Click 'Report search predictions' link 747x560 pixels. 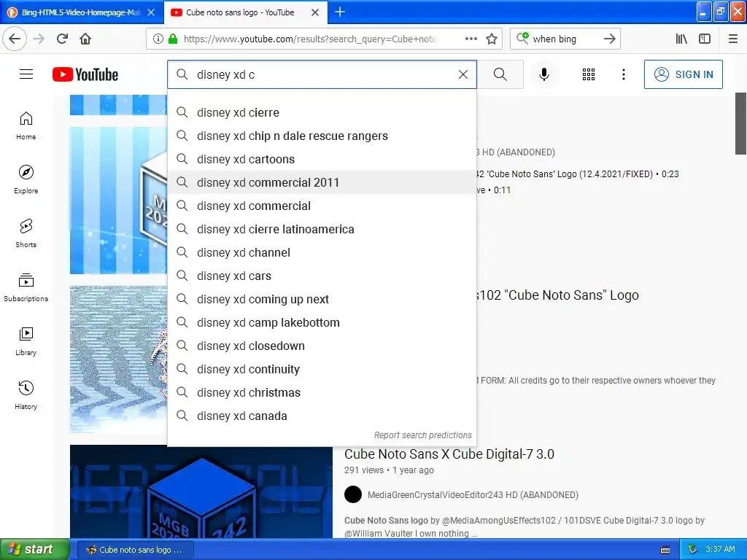(x=422, y=435)
